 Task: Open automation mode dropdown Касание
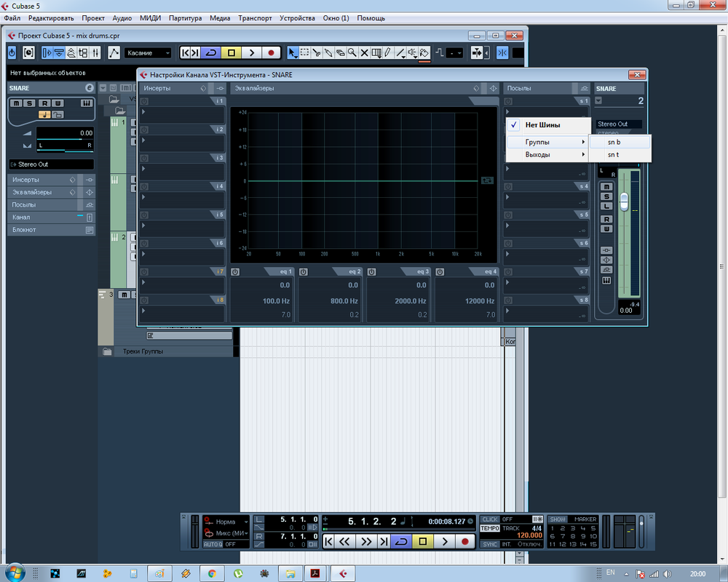click(148, 53)
